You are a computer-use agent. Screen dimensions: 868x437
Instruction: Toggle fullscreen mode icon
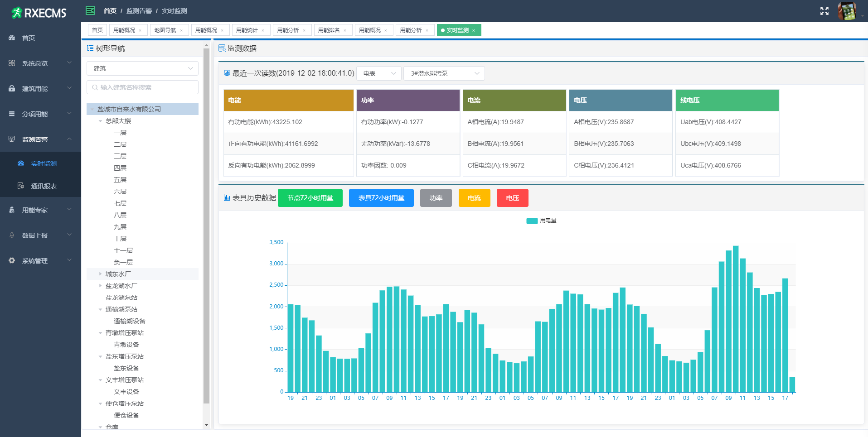(824, 11)
